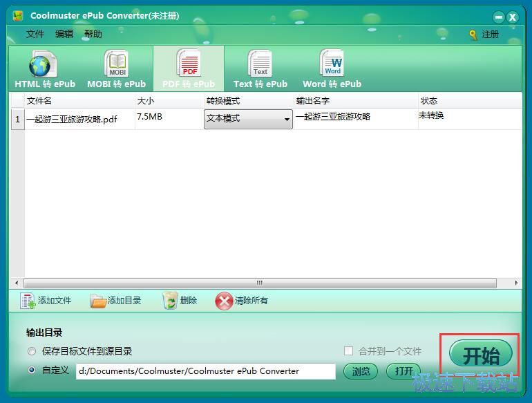Select the Word 转 ePub icon

click(332, 63)
